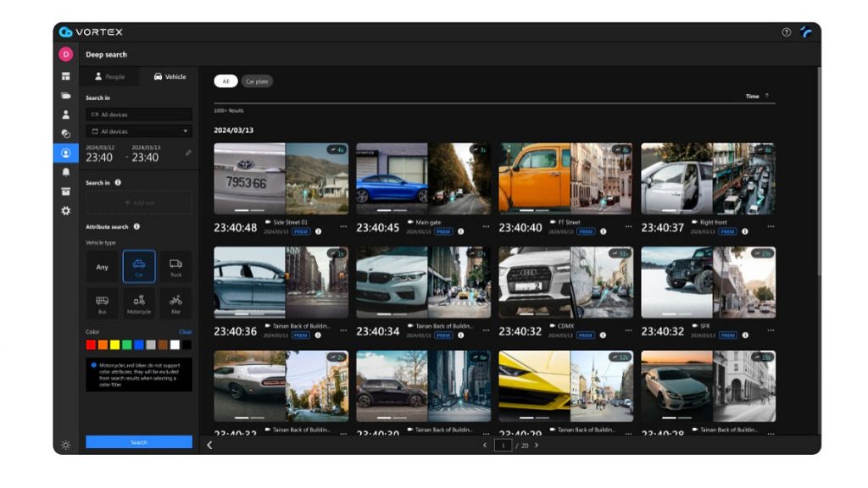868x488 pixels.
Task: Open more options on the Side Street 01 result
Action: tap(342, 227)
